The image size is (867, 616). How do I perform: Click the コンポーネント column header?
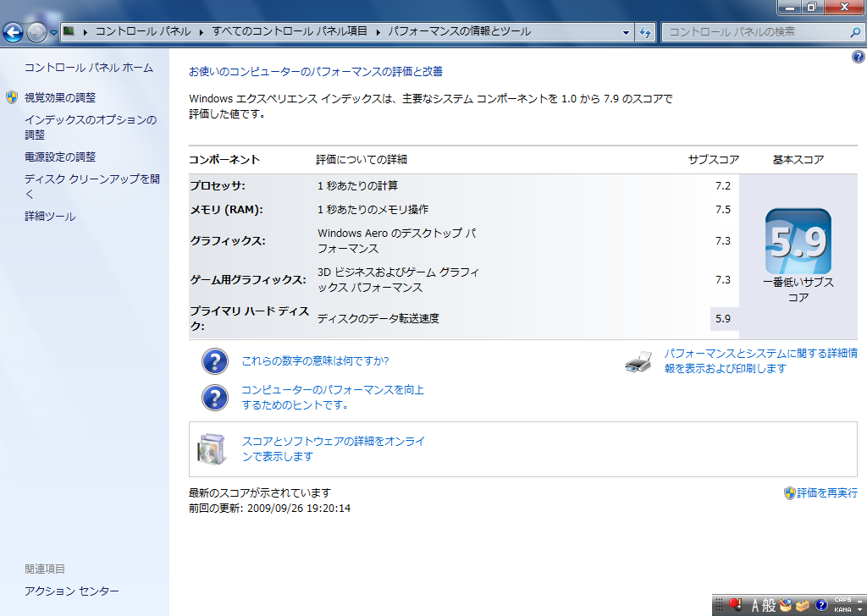[224, 160]
